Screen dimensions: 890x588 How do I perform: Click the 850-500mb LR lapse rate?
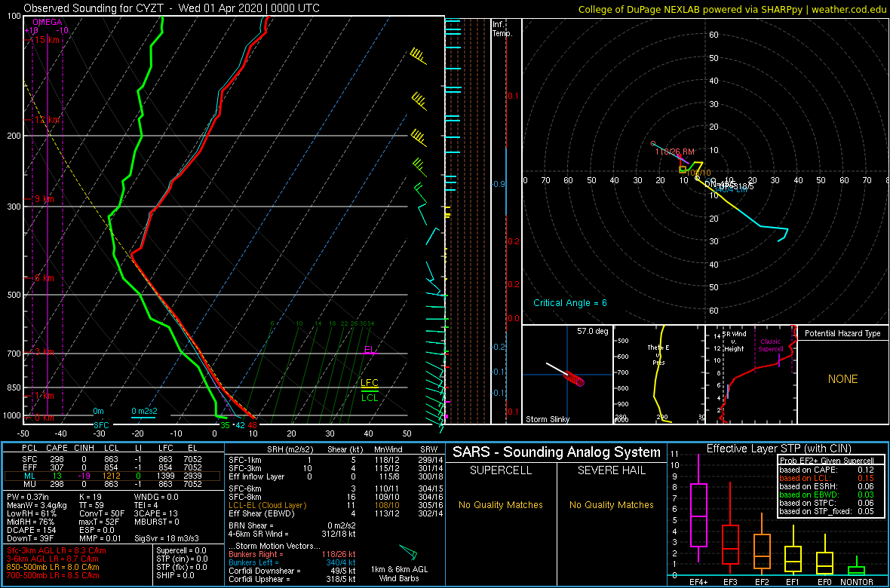tap(52, 567)
